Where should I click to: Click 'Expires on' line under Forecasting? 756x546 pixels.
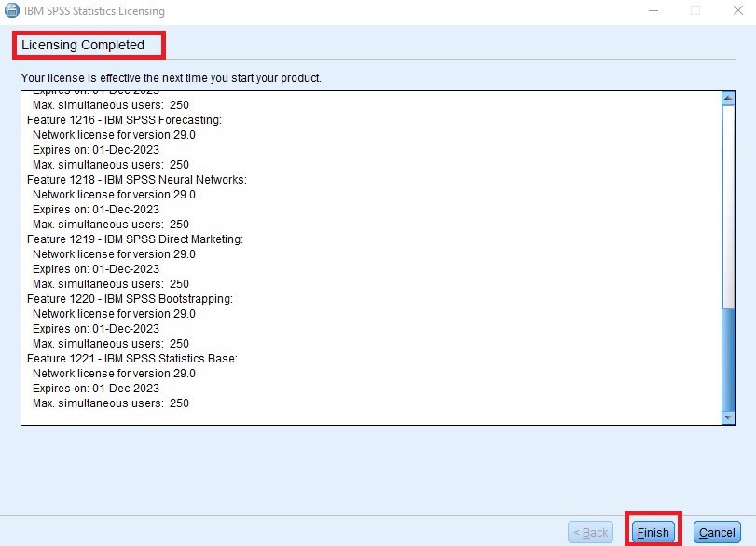pos(96,150)
